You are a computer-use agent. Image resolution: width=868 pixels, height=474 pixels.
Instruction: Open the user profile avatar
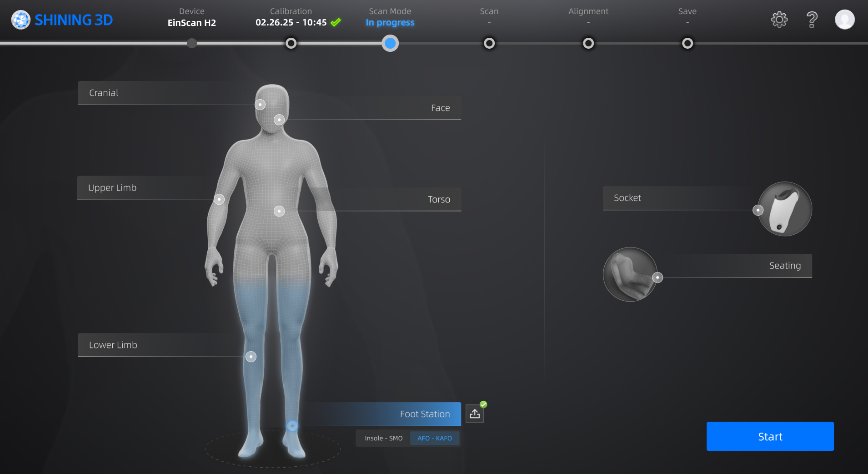click(844, 20)
